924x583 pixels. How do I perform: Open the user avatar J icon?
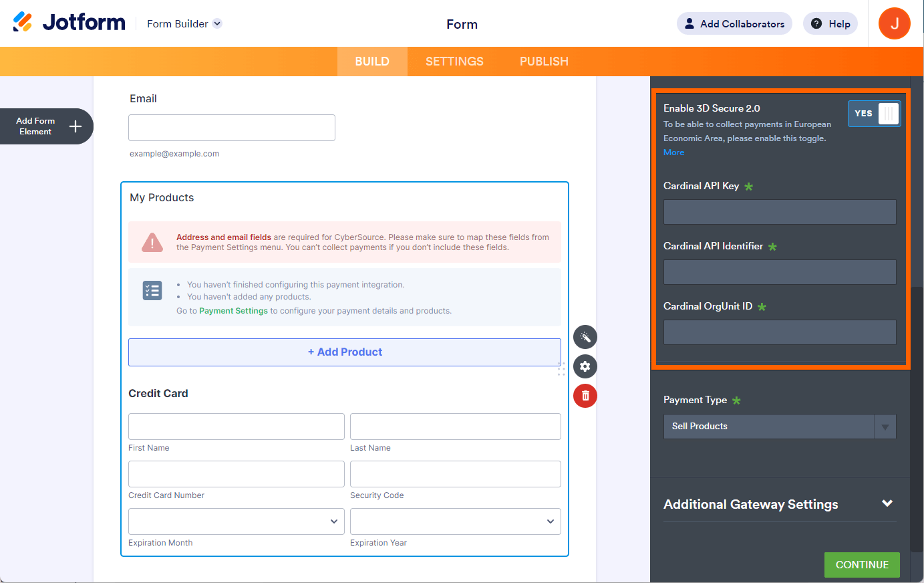coord(894,23)
